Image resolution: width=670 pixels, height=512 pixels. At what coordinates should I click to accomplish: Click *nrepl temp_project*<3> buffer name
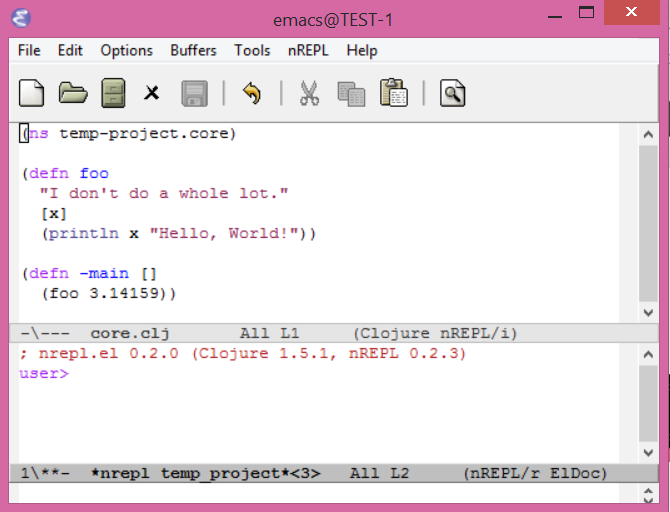pos(206,474)
